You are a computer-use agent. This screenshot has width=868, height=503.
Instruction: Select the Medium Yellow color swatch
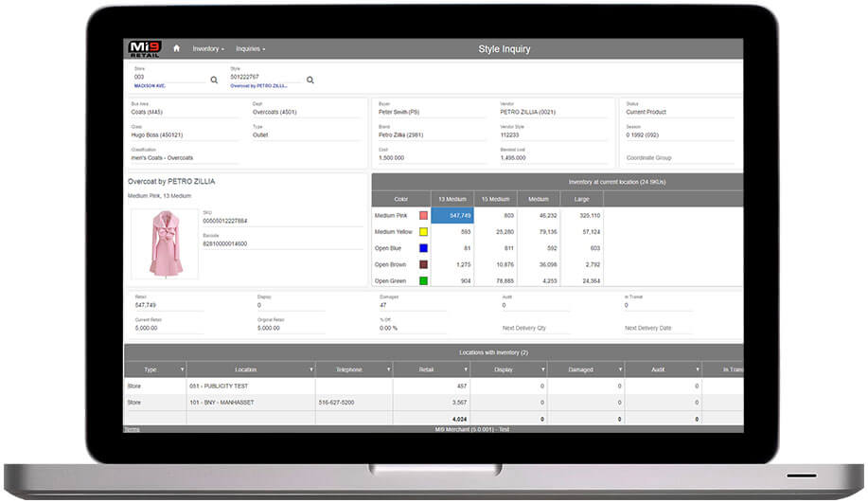point(423,231)
